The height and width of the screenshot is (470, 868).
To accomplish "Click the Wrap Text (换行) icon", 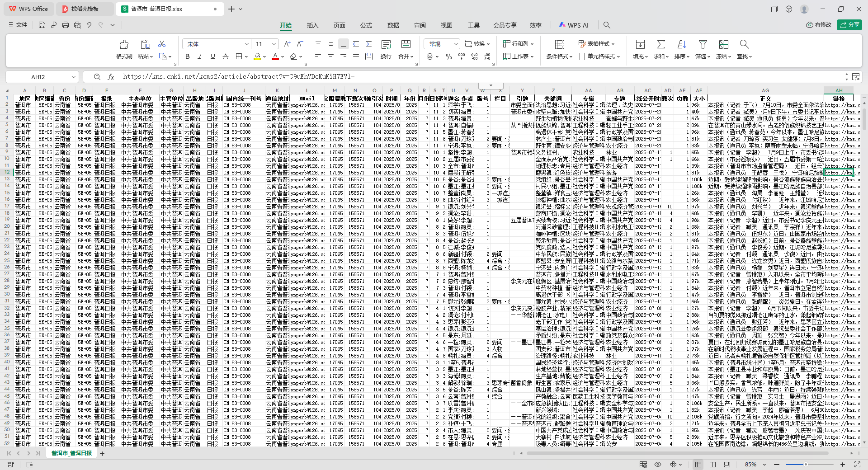I will coord(386,44).
